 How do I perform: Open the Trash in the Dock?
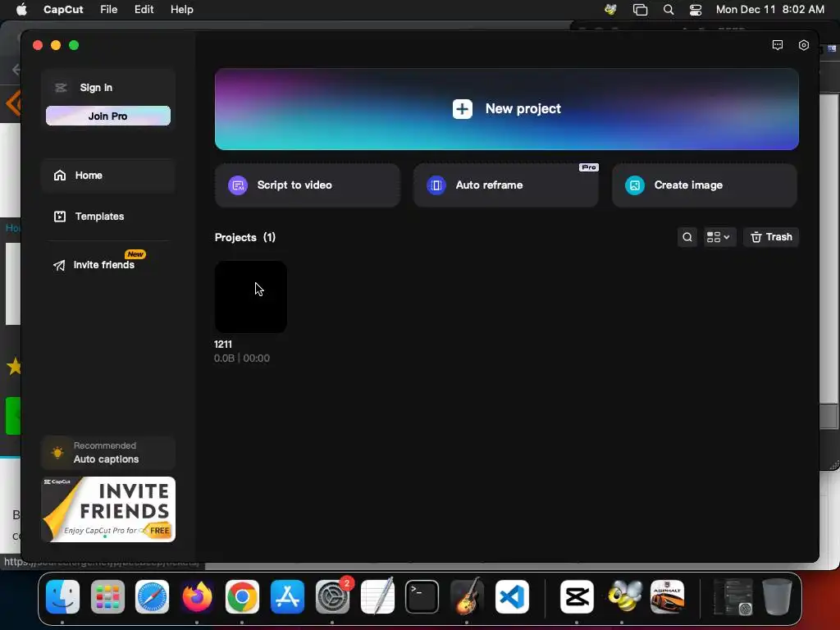(x=778, y=597)
